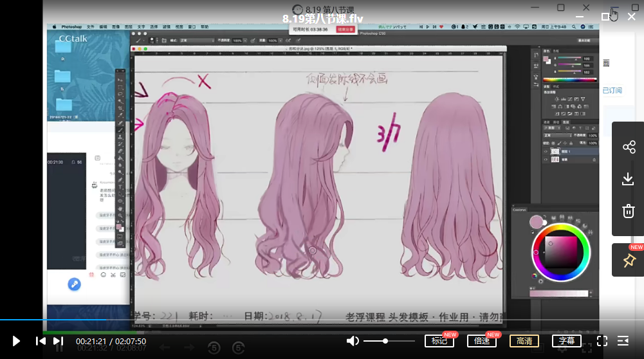Screen dimensions: 644x359
Task: Open the layer blend mode dropdown 正常
Action: coord(558,135)
